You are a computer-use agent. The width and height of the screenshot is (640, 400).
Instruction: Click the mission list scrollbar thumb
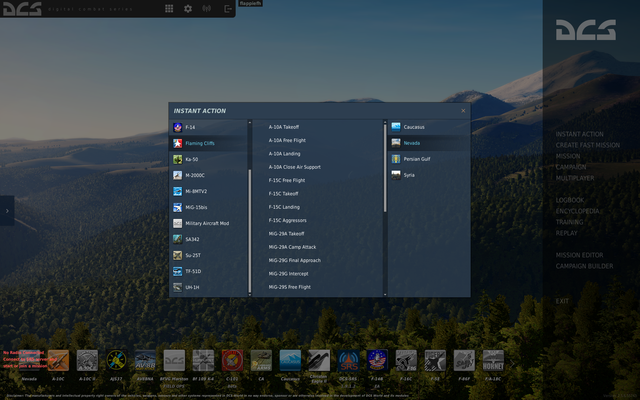pos(385,168)
